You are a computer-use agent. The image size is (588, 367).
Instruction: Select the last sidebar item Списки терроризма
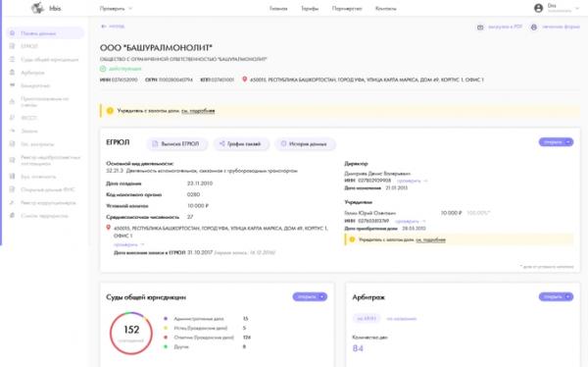(x=44, y=216)
